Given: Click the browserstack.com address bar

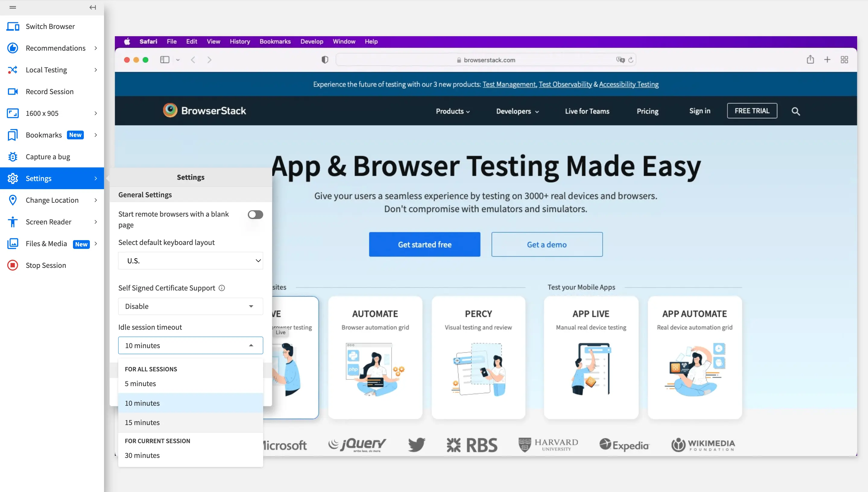Looking at the screenshot, I should [489, 60].
